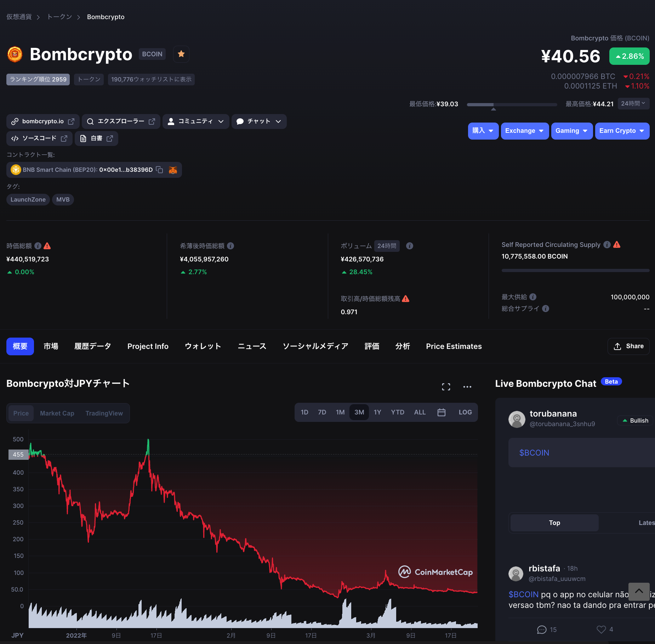655x644 pixels.
Task: Click the LaunchZone tag
Action: pos(28,200)
